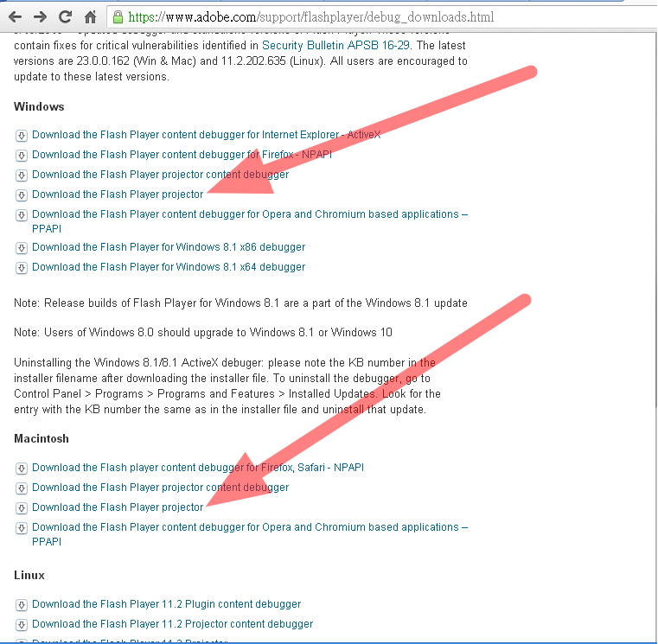Download Windows Flash Player projector content debugger
This screenshot has width=658, height=644.
tap(160, 175)
